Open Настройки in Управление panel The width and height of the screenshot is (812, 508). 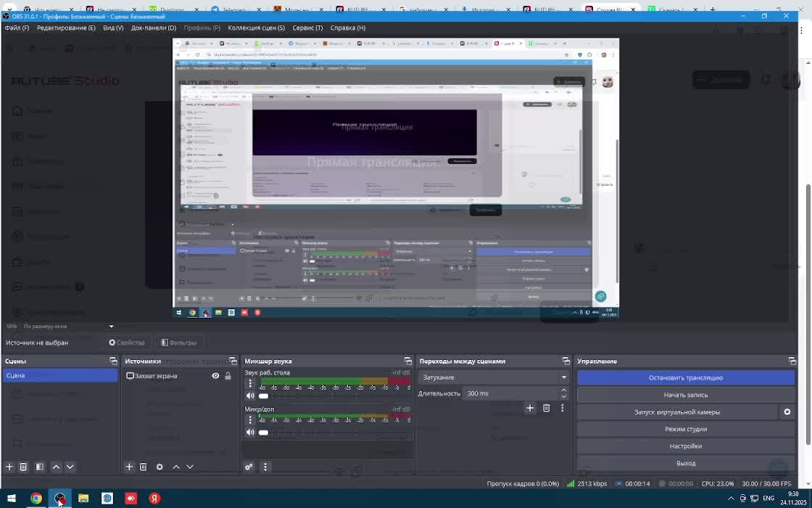(x=686, y=446)
